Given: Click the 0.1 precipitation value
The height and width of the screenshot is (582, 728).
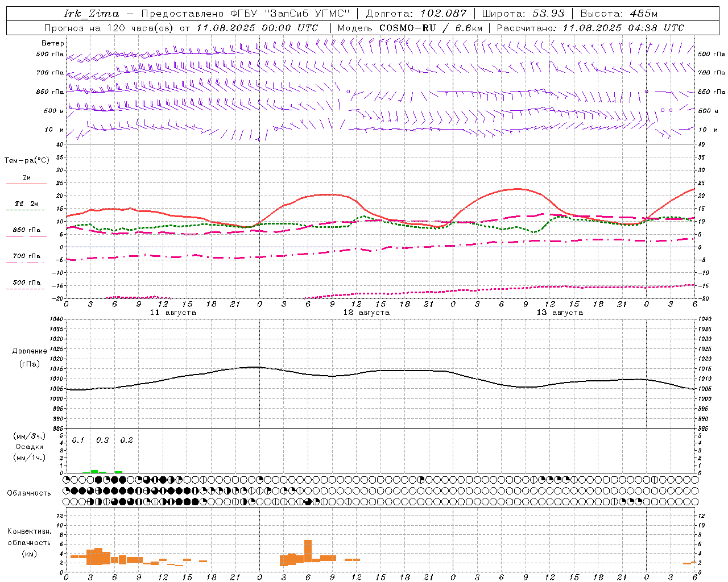Looking at the screenshot, I should coord(78,440).
